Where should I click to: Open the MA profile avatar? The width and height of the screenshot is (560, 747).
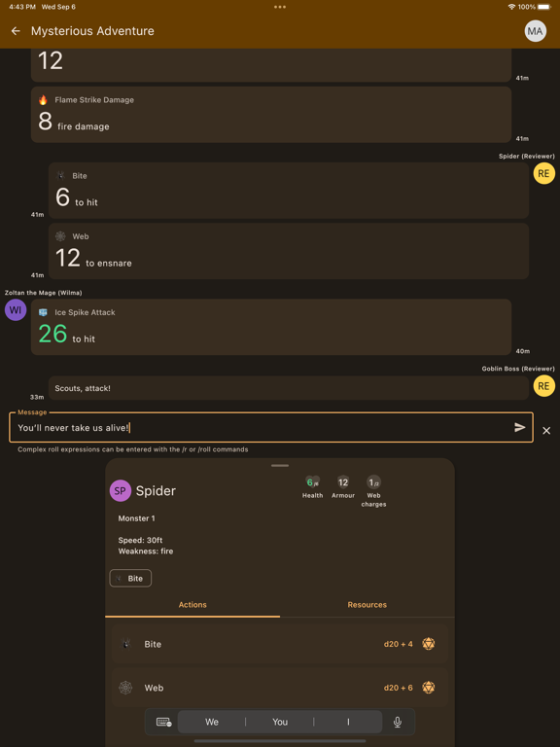click(536, 31)
